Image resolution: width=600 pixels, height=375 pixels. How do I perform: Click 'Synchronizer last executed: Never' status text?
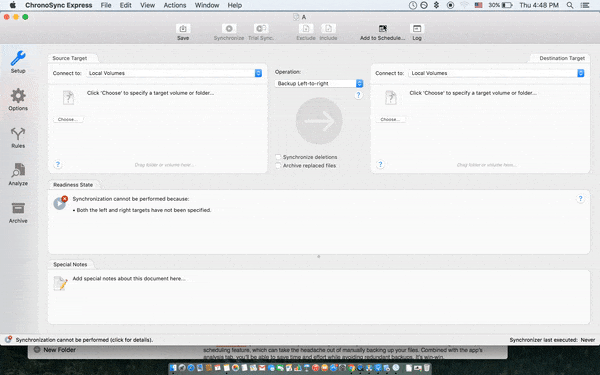pos(552,340)
